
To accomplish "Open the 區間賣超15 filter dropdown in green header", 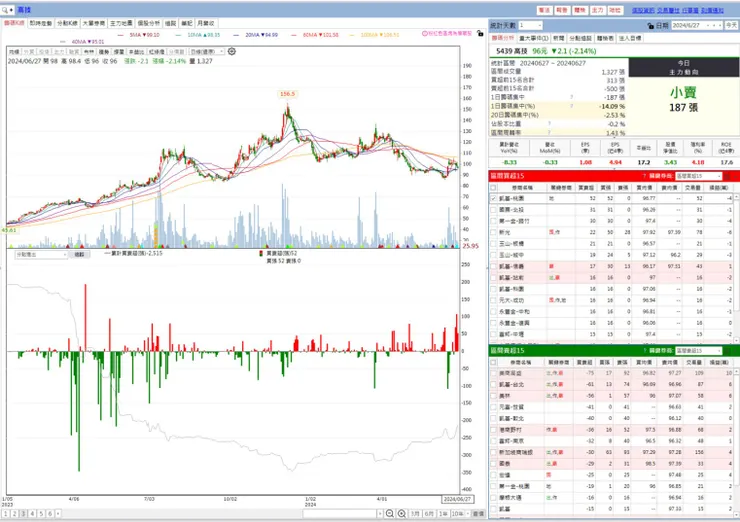I will click(698, 351).
